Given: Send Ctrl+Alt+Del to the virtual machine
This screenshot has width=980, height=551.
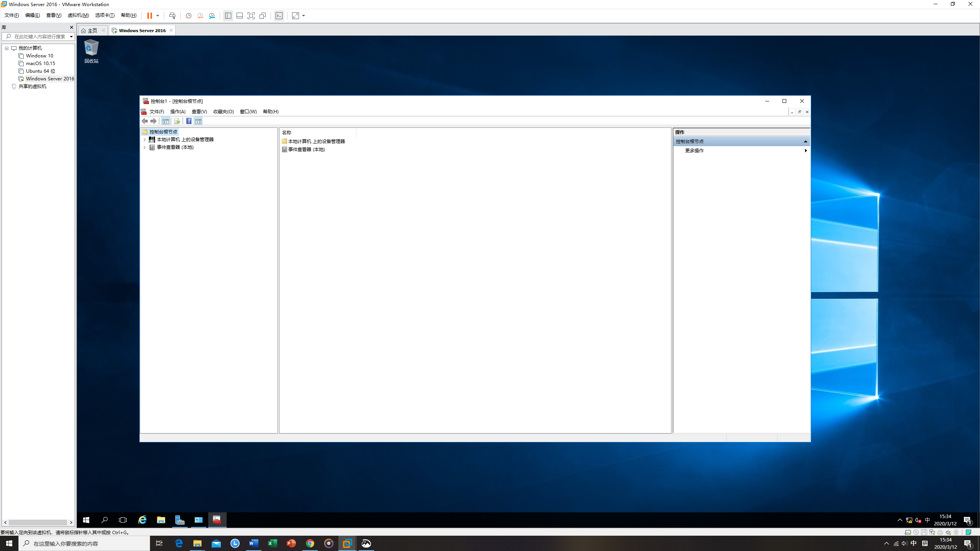Looking at the screenshot, I should point(173,16).
